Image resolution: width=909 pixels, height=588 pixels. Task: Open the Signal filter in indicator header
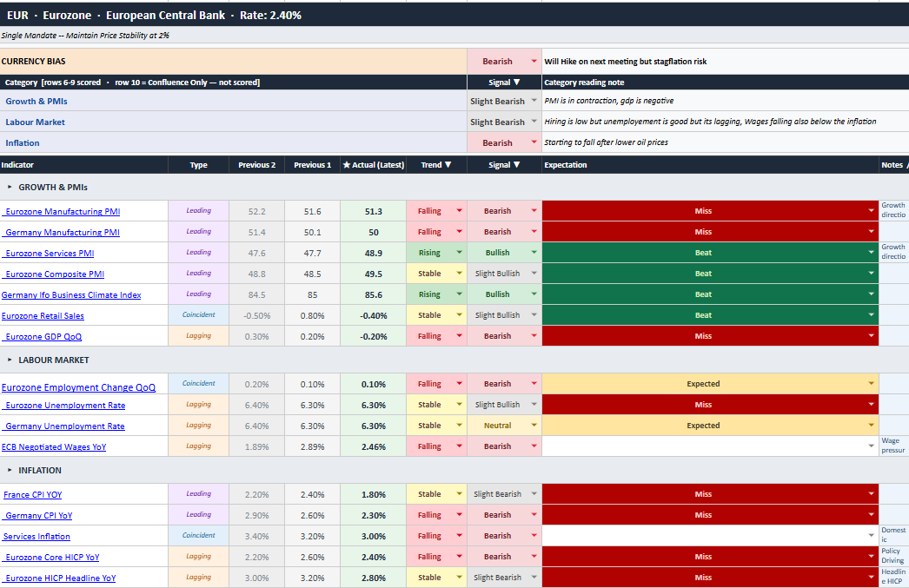point(516,165)
